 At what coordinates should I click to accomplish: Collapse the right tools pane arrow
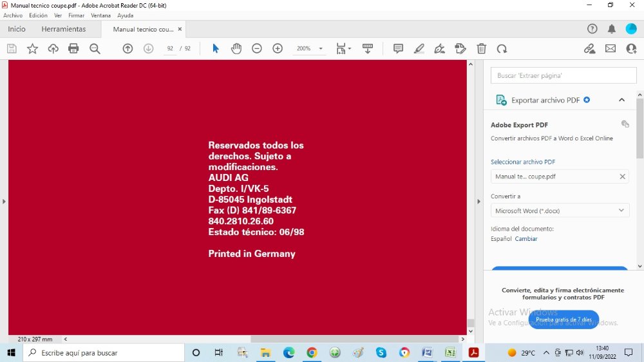click(x=478, y=202)
